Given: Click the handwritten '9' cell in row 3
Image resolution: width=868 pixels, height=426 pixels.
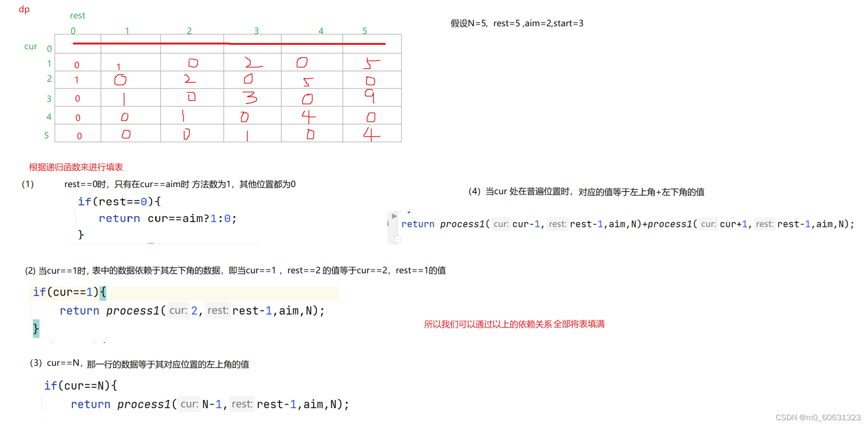Looking at the screenshot, I should [370, 97].
